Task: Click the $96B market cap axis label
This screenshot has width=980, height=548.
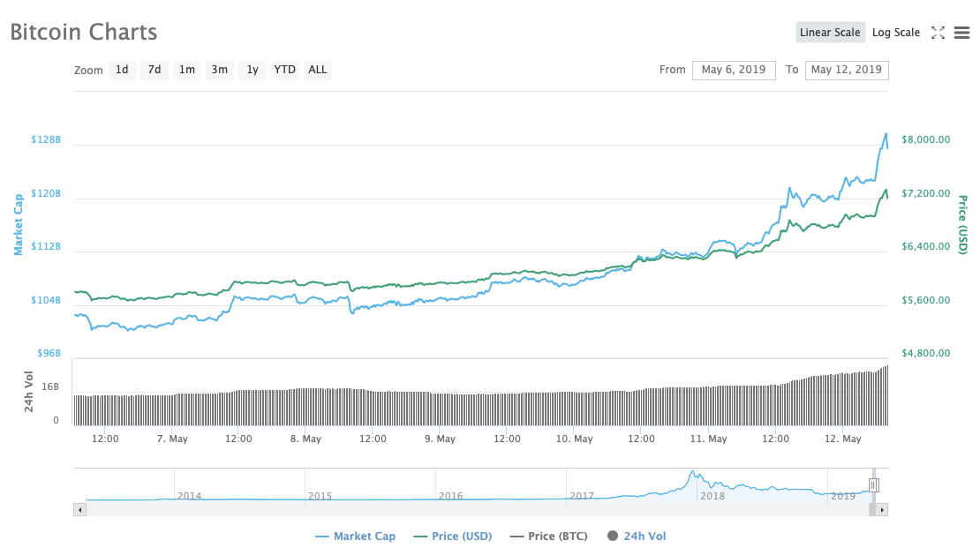Action: pos(49,353)
